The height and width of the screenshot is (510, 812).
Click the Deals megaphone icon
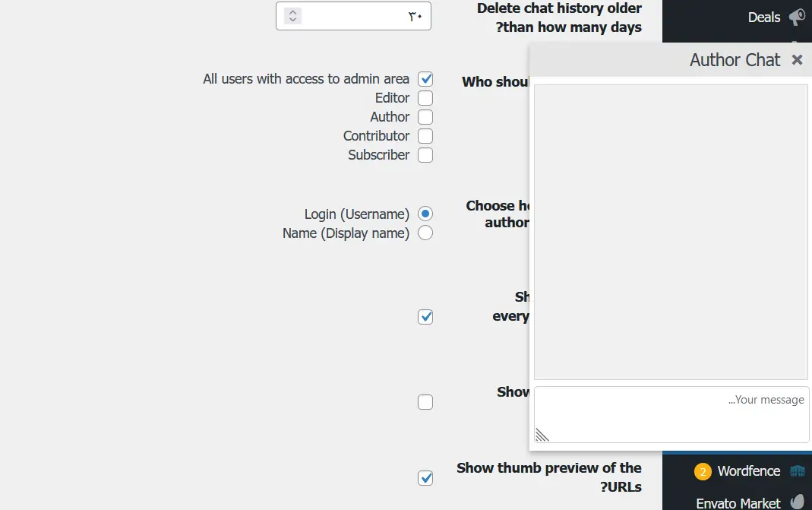(x=796, y=17)
